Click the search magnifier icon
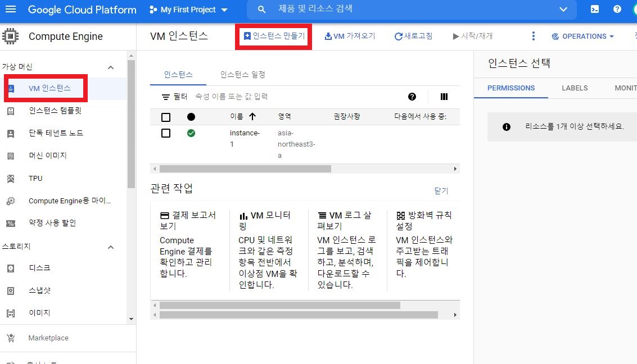Screen dimensions: 637x364 coord(261,10)
